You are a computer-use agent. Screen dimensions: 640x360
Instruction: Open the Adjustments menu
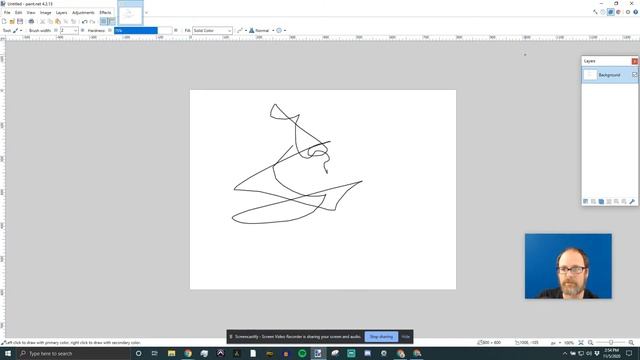coord(83,13)
